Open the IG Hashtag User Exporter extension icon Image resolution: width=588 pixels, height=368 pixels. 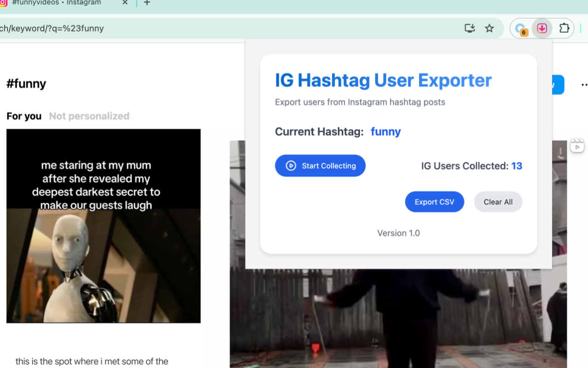pyautogui.click(x=542, y=28)
